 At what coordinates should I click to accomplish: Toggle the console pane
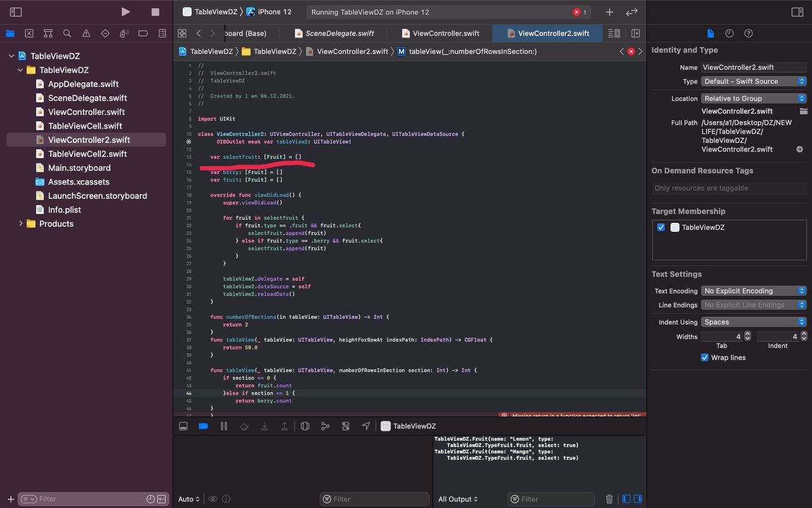click(x=638, y=499)
